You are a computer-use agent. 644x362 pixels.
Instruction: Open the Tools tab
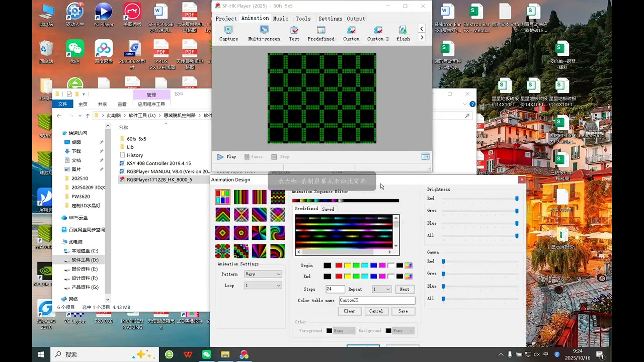[x=303, y=19]
